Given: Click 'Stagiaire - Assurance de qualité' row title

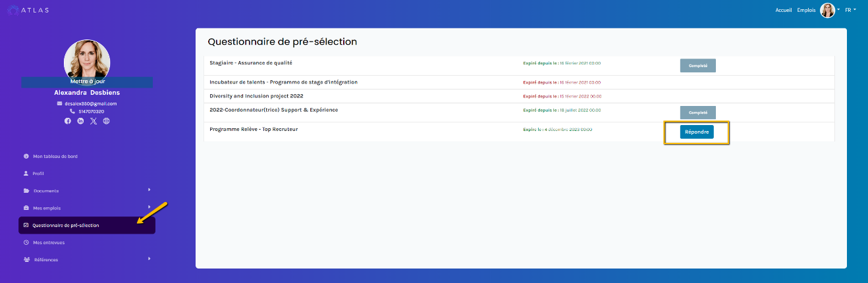Looking at the screenshot, I should click(x=251, y=63).
